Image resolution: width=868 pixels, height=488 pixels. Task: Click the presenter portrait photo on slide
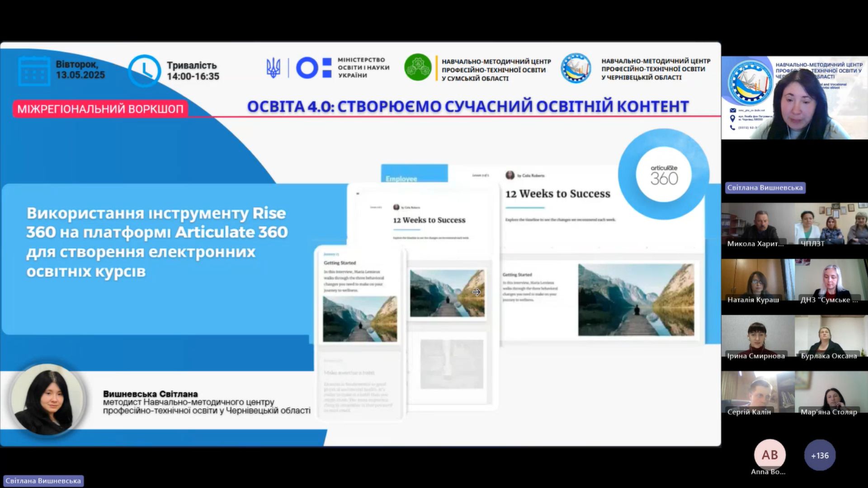[x=49, y=400]
